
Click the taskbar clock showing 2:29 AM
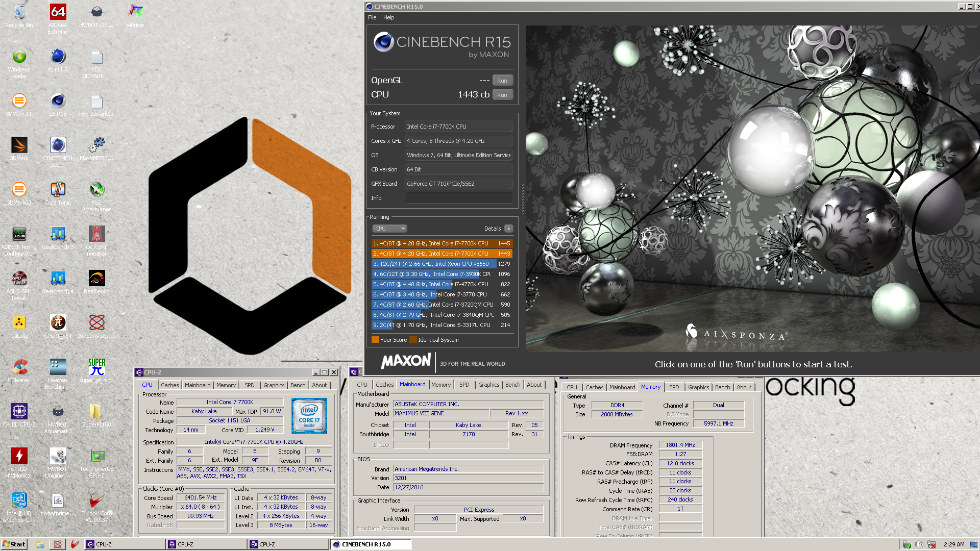954,544
